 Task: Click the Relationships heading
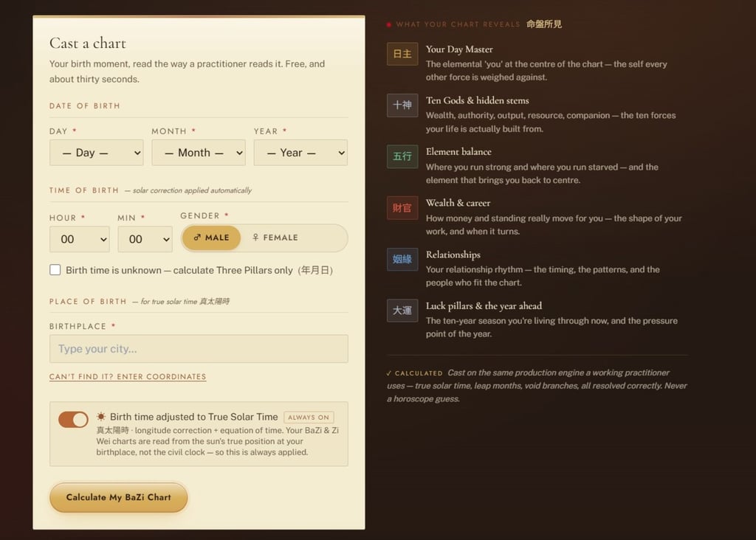tap(453, 255)
